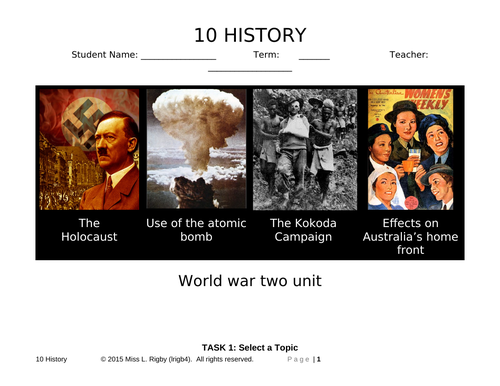Click 'The Kokoda Campaign' caption
The image size is (500, 386).
pyautogui.click(x=303, y=230)
